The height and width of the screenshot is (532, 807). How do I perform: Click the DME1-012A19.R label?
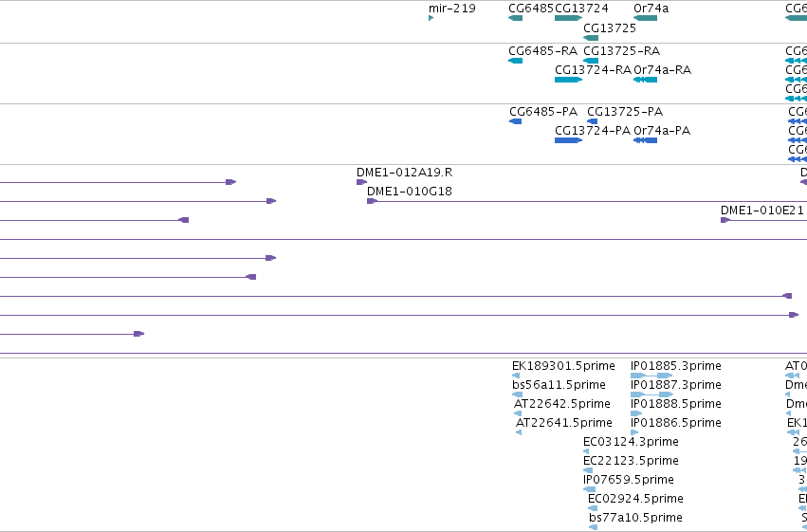[405, 173]
